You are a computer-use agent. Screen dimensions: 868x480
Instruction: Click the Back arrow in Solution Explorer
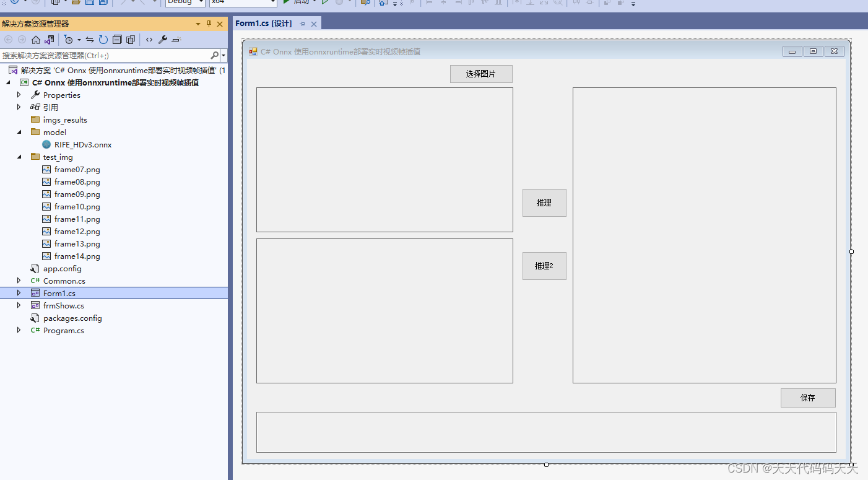(x=8, y=40)
